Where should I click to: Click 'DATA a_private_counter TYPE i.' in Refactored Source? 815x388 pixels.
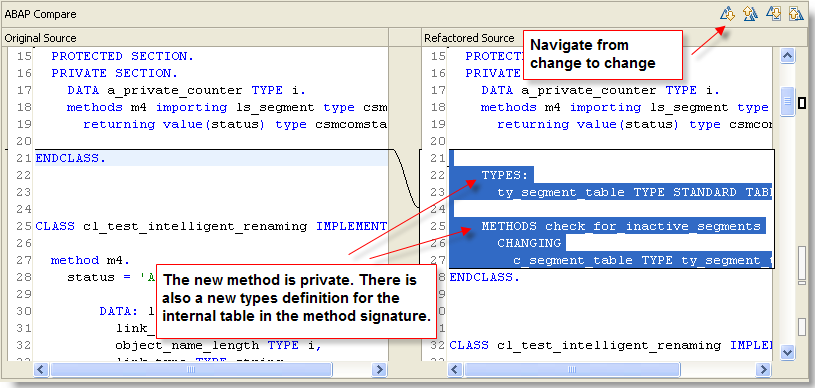[x=600, y=90]
